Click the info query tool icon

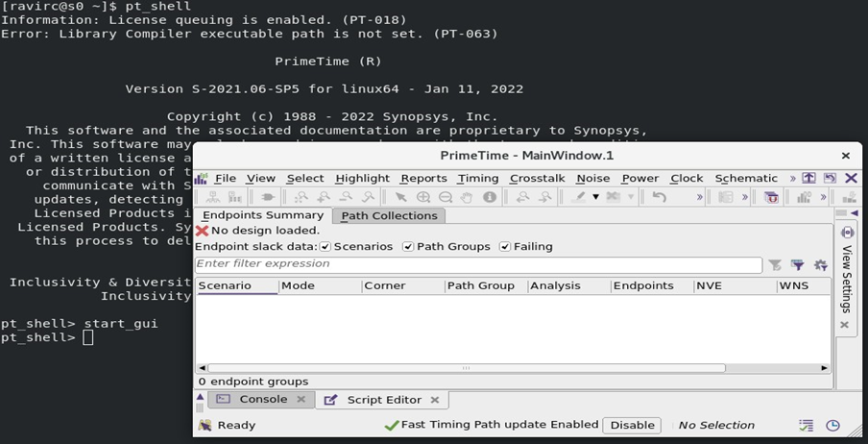(x=490, y=197)
